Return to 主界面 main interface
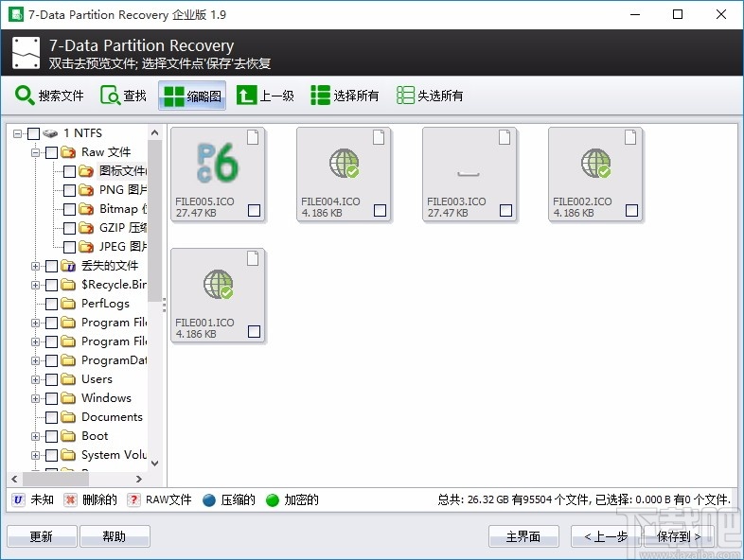This screenshot has width=744, height=560. pos(523,536)
